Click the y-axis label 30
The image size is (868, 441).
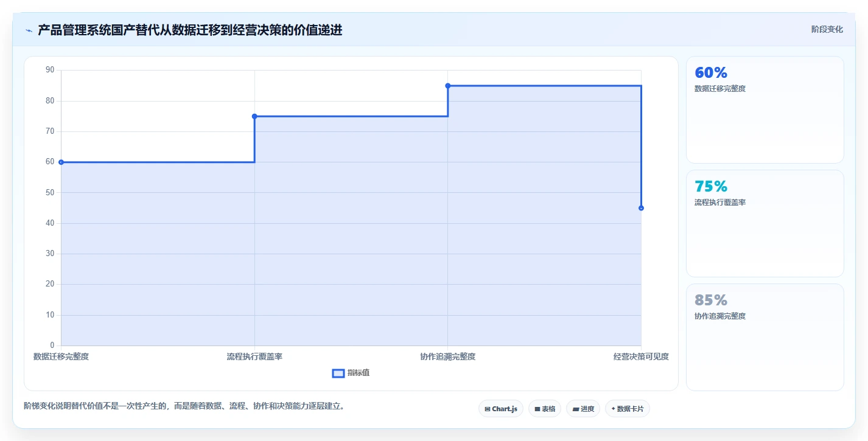[x=50, y=254]
